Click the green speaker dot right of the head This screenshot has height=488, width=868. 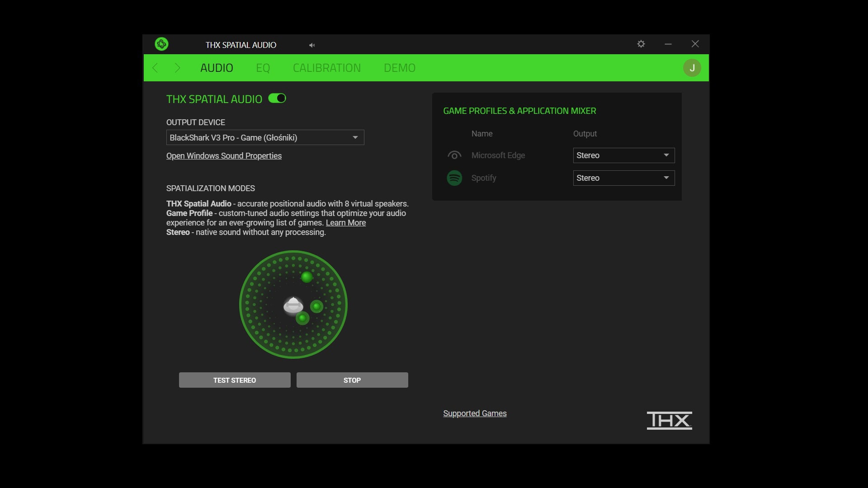(316, 306)
